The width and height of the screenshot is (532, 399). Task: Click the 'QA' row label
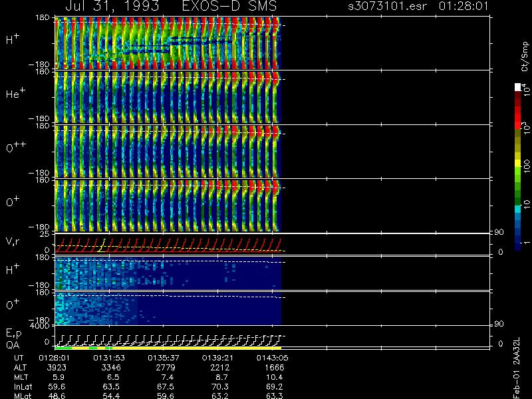13,345
